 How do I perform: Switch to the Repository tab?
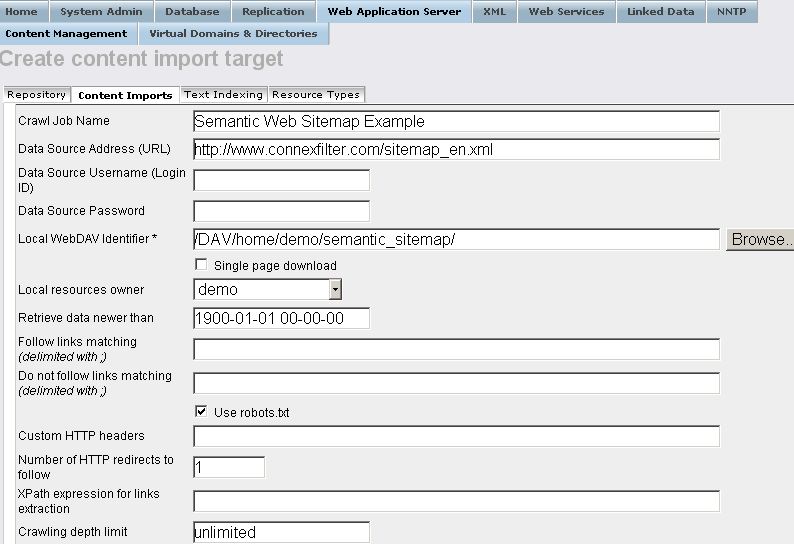click(36, 95)
